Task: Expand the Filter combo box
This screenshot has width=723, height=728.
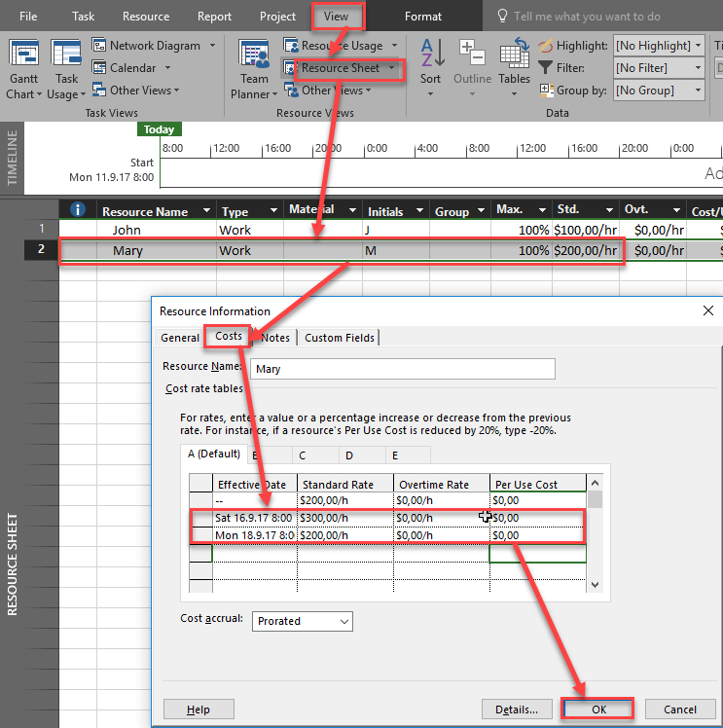Action: [x=698, y=68]
